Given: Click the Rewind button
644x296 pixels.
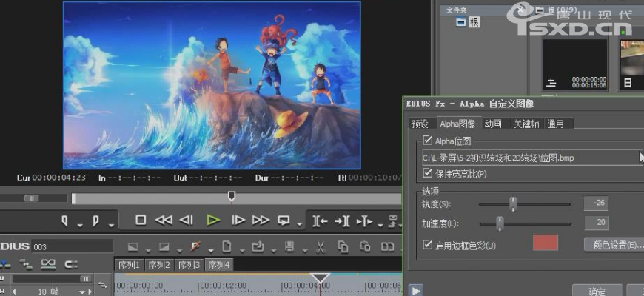Looking at the screenshot, I should [x=164, y=220].
